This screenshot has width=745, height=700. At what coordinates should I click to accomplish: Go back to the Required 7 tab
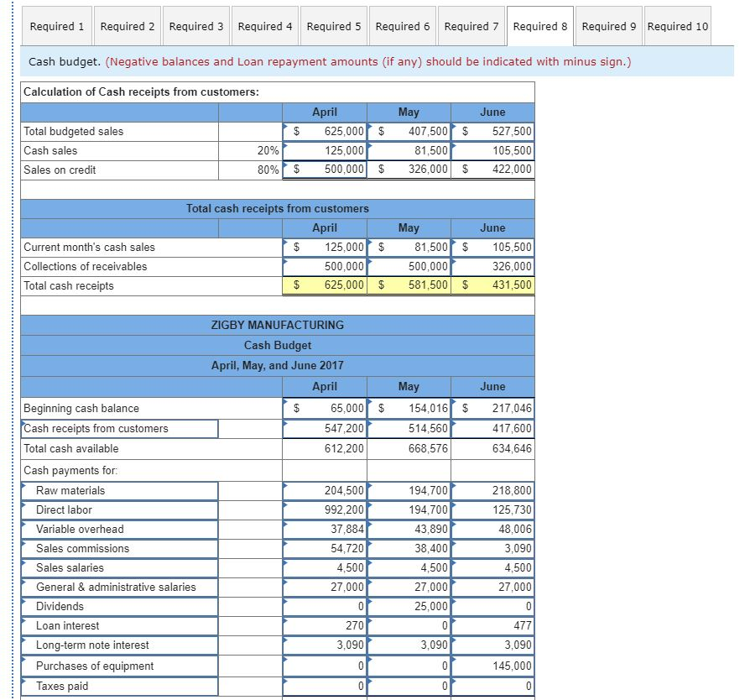coord(471,26)
